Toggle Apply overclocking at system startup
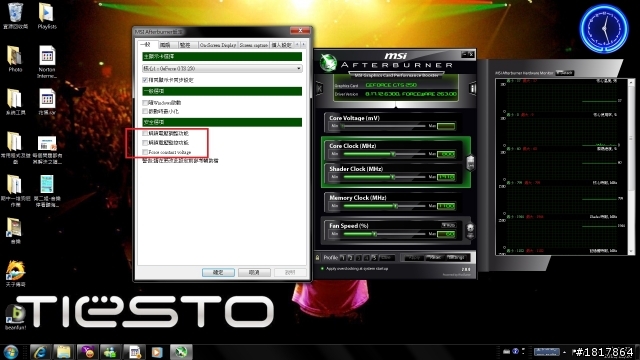The width and height of the screenshot is (640, 360). tap(322, 269)
